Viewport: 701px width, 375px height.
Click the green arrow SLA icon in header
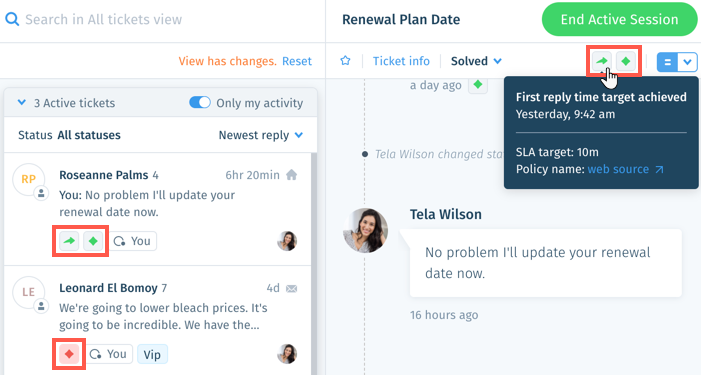point(602,61)
